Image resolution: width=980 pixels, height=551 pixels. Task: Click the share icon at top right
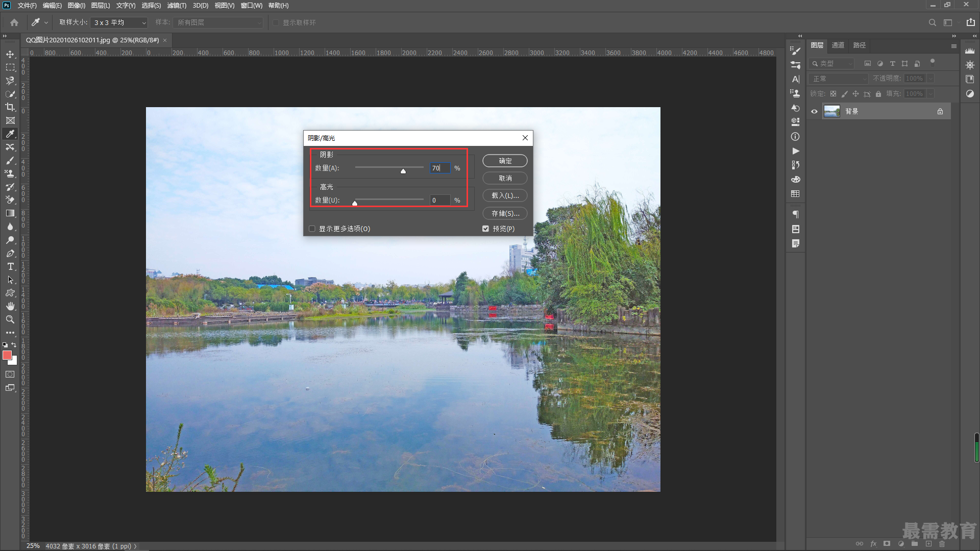[970, 22]
